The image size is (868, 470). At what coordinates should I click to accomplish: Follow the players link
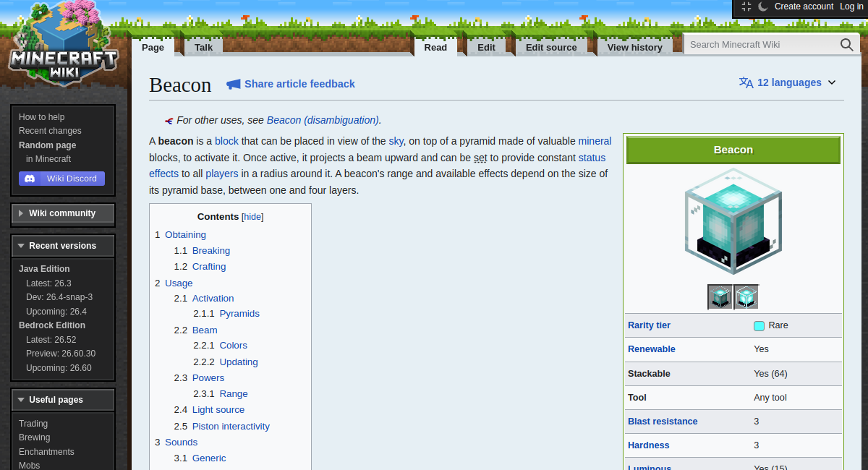pyautogui.click(x=221, y=174)
